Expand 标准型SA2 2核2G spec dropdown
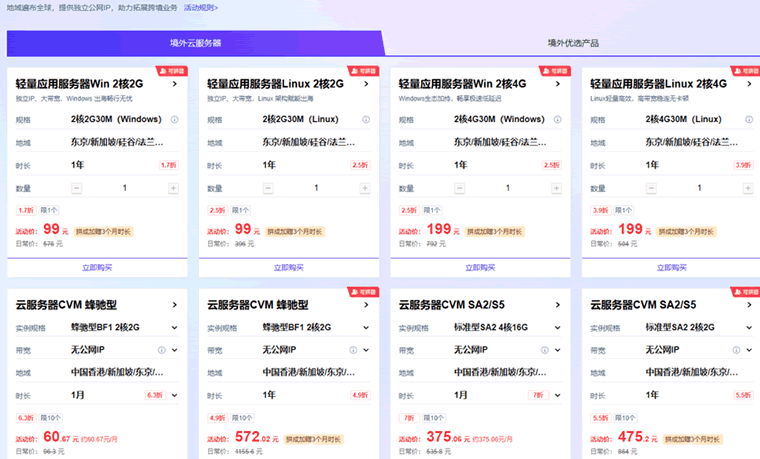This screenshot has height=459, width=760. click(749, 328)
